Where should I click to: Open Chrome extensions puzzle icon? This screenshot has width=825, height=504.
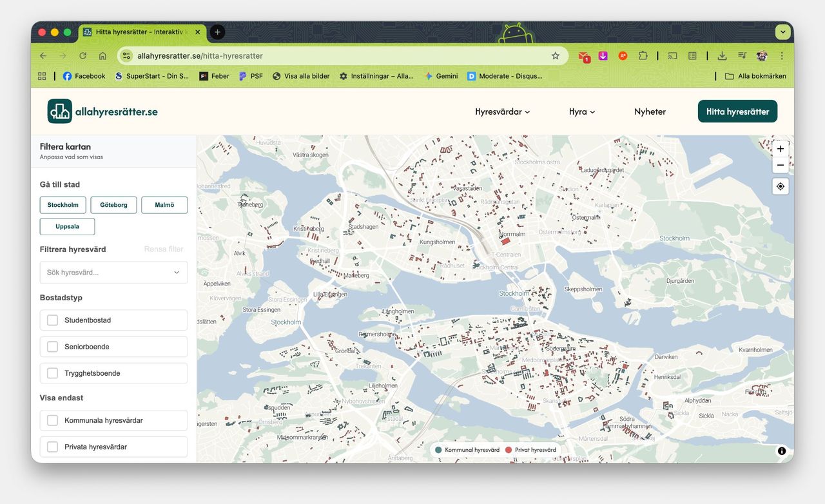tap(643, 56)
